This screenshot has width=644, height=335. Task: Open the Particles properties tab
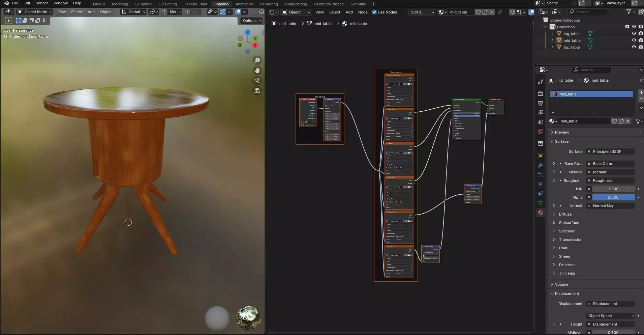tap(541, 175)
